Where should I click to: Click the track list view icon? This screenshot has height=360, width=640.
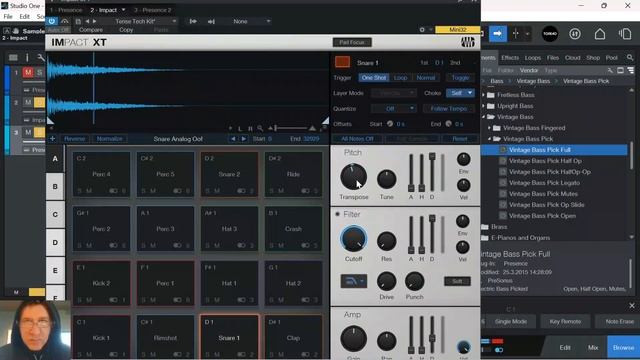click(x=13, y=58)
